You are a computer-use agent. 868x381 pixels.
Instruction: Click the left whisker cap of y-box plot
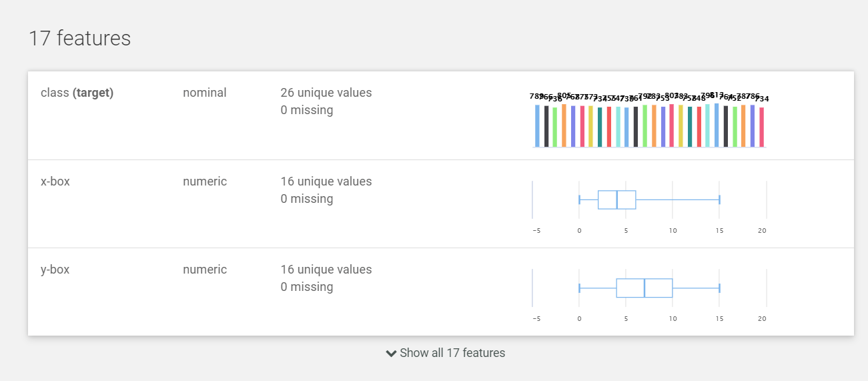579,288
